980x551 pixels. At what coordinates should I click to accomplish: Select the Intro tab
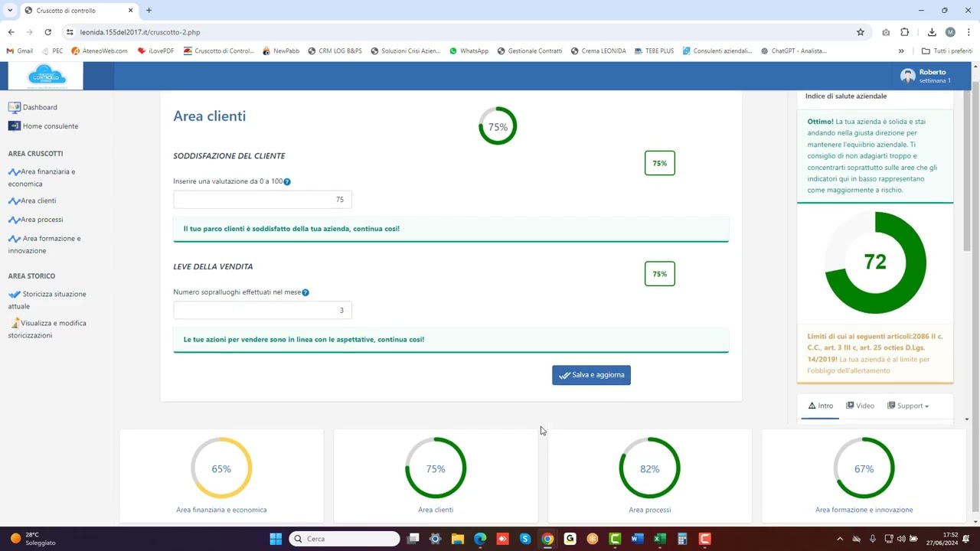point(820,406)
